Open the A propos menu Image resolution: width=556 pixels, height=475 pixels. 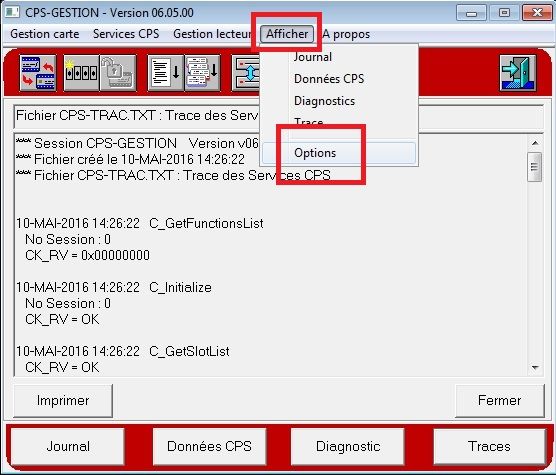346,34
